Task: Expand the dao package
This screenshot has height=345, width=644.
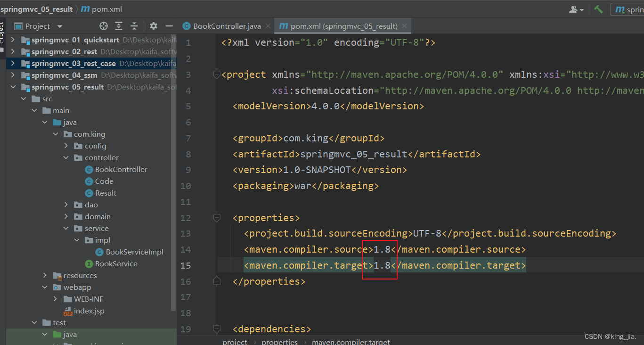Action: [x=66, y=205]
